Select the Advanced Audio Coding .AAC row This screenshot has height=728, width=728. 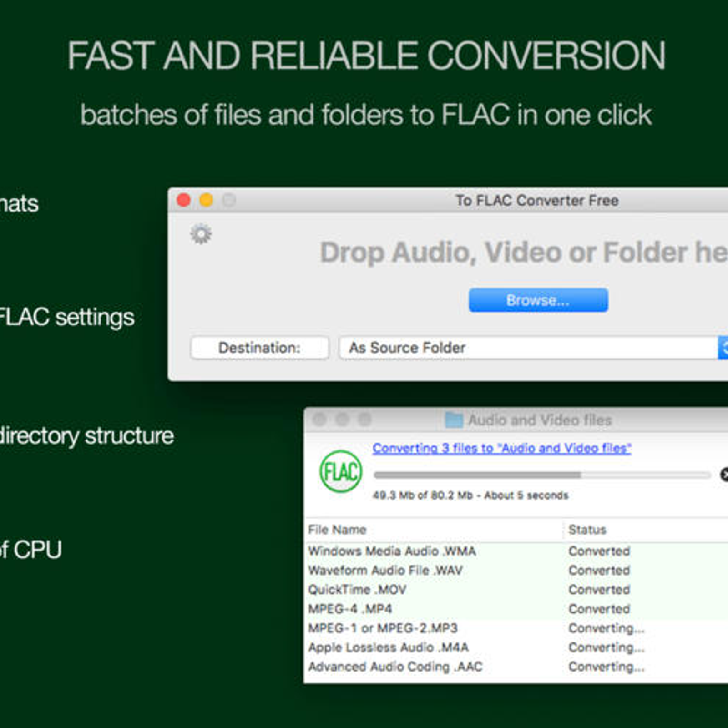coord(516,667)
